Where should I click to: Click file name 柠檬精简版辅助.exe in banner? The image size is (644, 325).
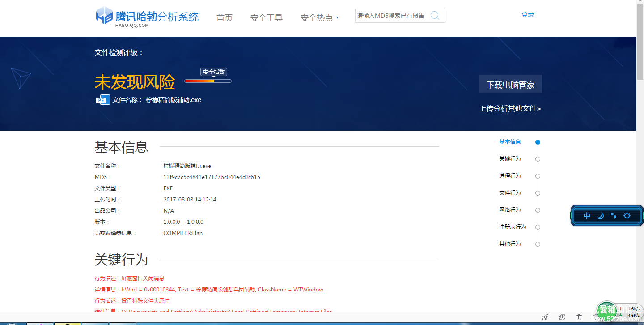[x=174, y=100]
